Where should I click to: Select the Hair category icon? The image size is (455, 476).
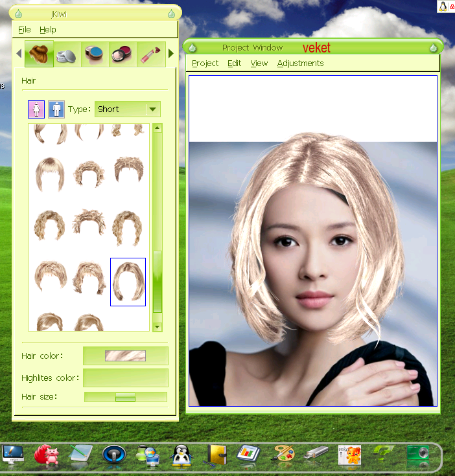tap(39, 54)
